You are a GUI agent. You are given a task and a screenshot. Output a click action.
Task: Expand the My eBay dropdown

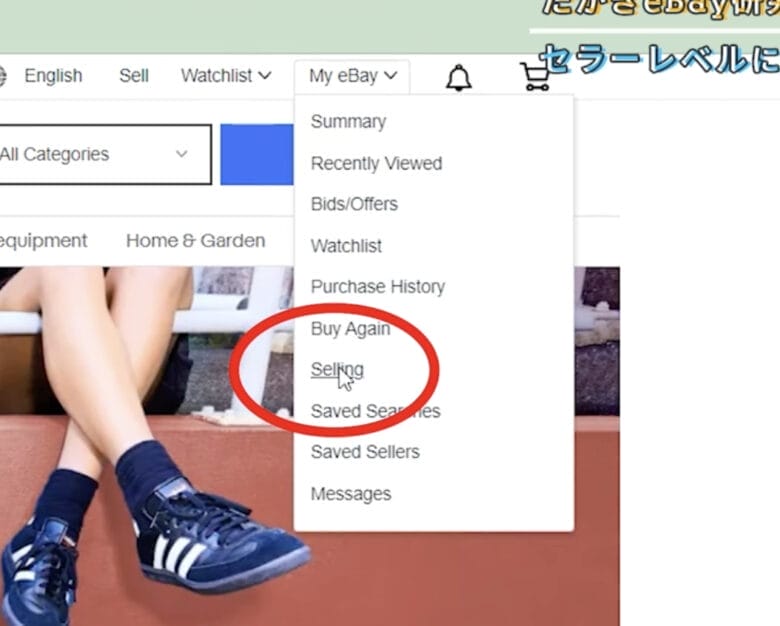pos(352,76)
